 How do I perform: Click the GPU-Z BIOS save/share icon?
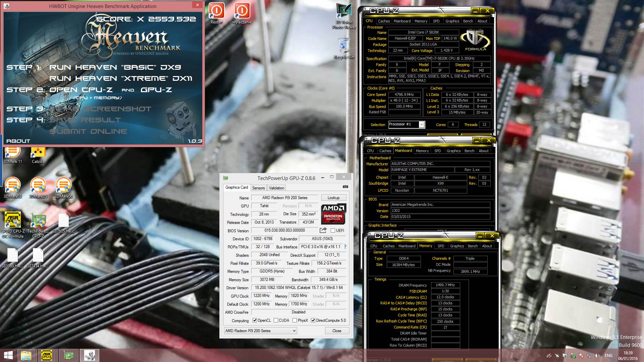point(323,230)
